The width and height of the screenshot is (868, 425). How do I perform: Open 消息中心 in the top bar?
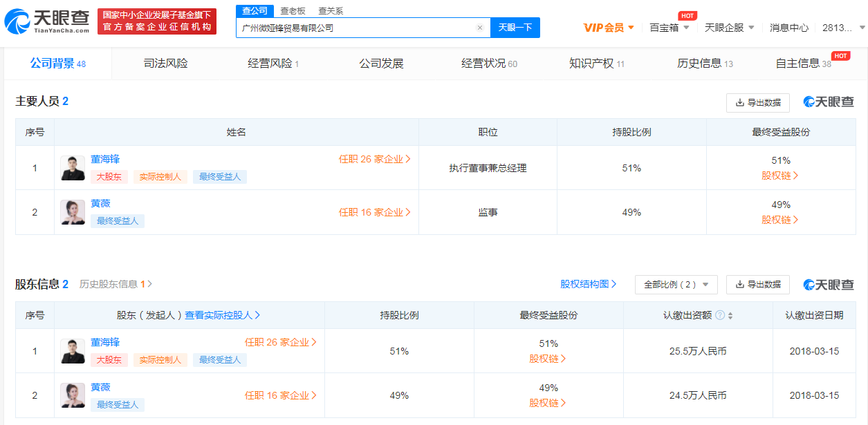[789, 28]
